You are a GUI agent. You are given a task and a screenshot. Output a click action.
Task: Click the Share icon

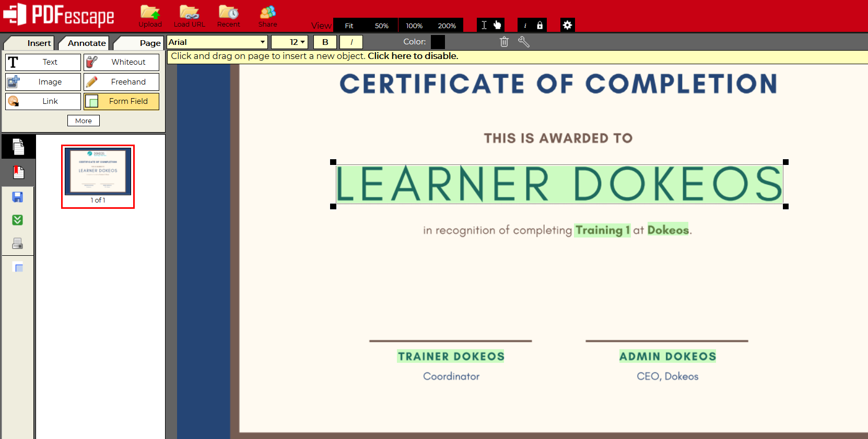click(x=267, y=16)
